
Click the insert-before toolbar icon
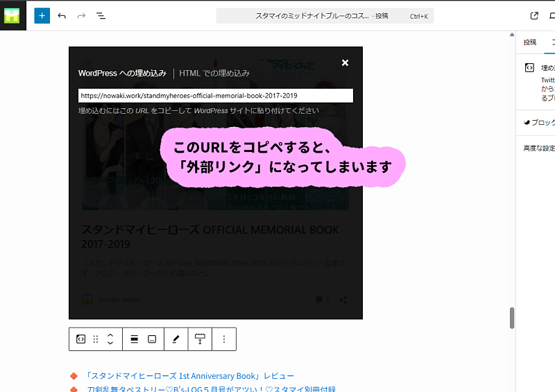pyautogui.click(x=200, y=339)
